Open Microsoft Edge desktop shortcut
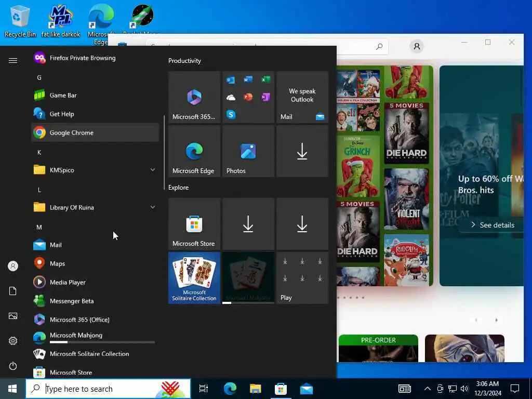 101,24
